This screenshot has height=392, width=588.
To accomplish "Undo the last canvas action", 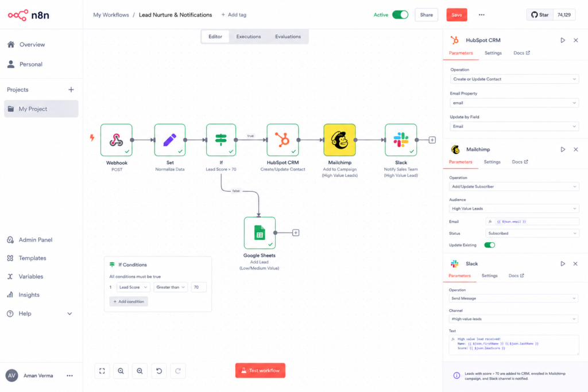I will (x=159, y=371).
